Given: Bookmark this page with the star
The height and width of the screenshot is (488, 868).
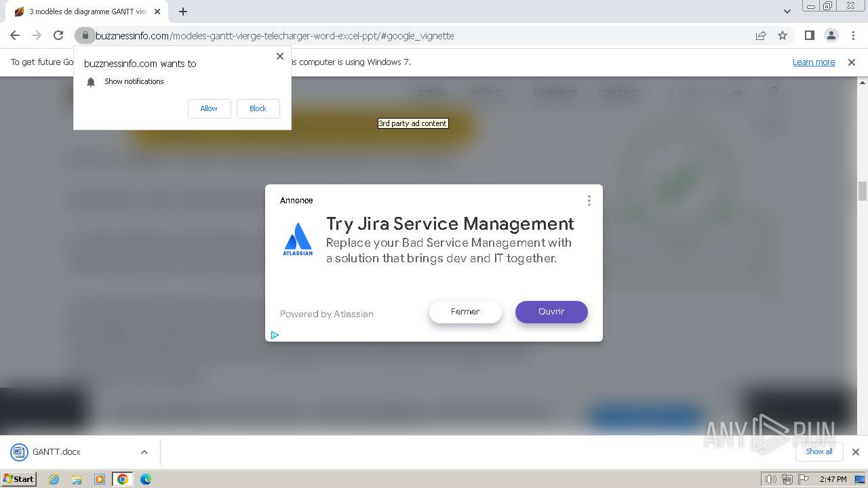Looking at the screenshot, I should tap(783, 35).
